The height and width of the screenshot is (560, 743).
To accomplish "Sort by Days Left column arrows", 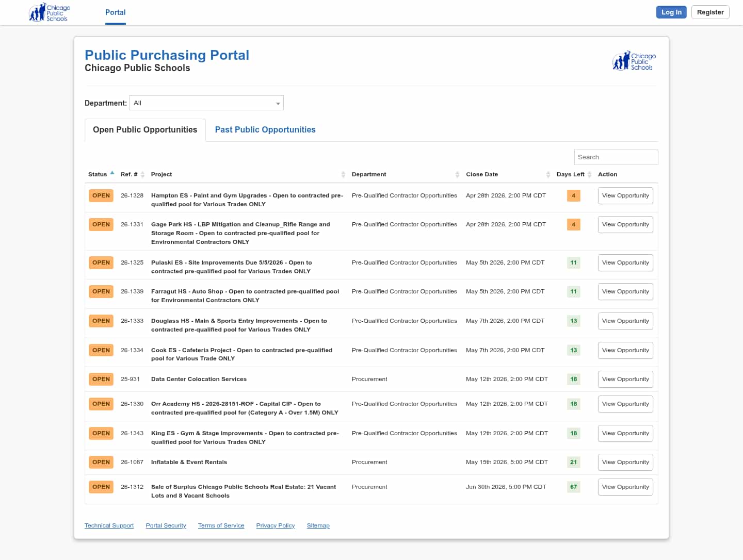I will 589,175.
